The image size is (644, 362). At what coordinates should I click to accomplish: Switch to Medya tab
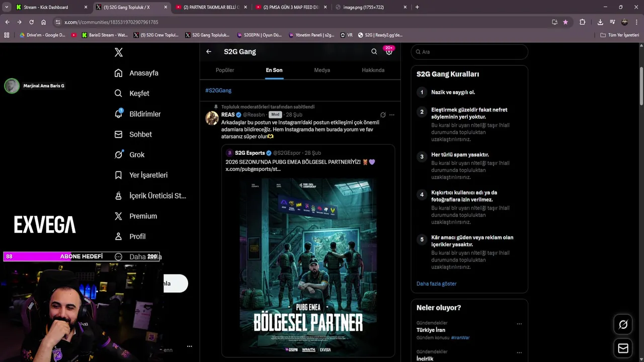click(x=322, y=70)
